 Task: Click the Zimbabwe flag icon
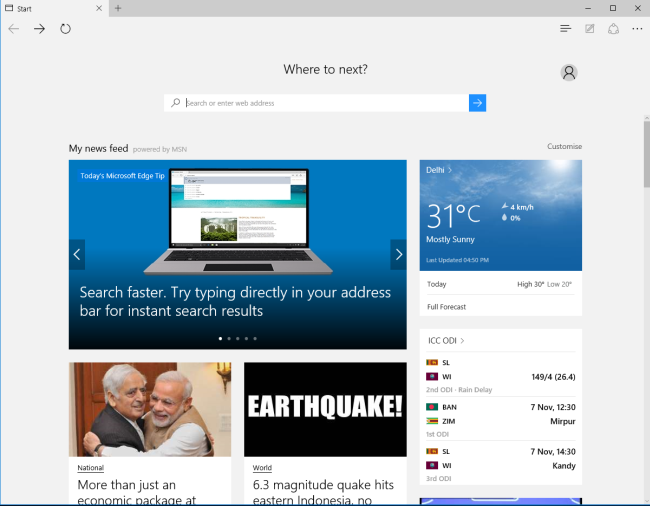pos(432,421)
